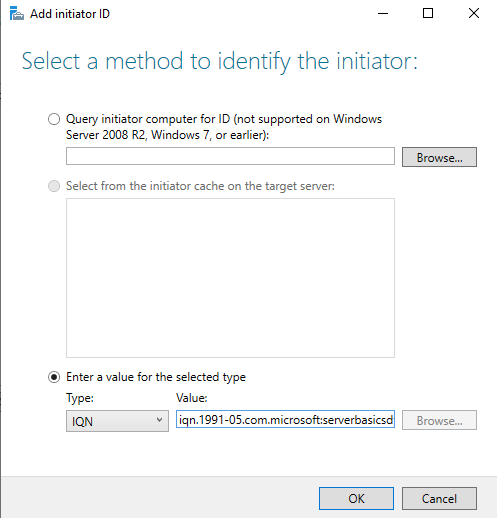Select Enter a value for selected type
This screenshot has width=497, height=518.
(54, 377)
